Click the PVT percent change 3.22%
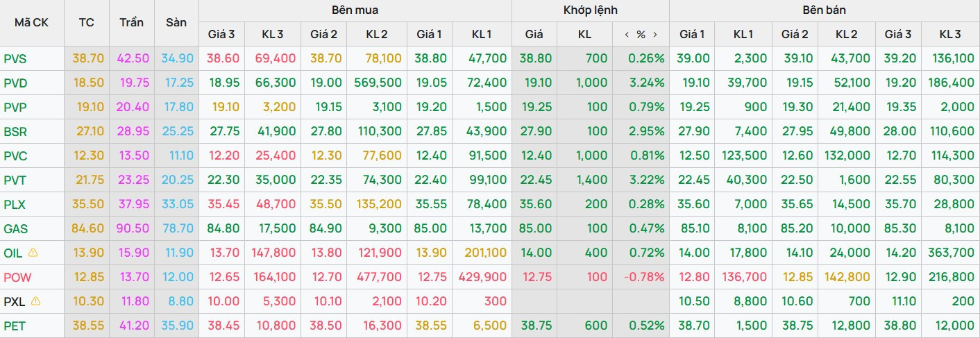This screenshot has height=338, width=980. point(646,180)
